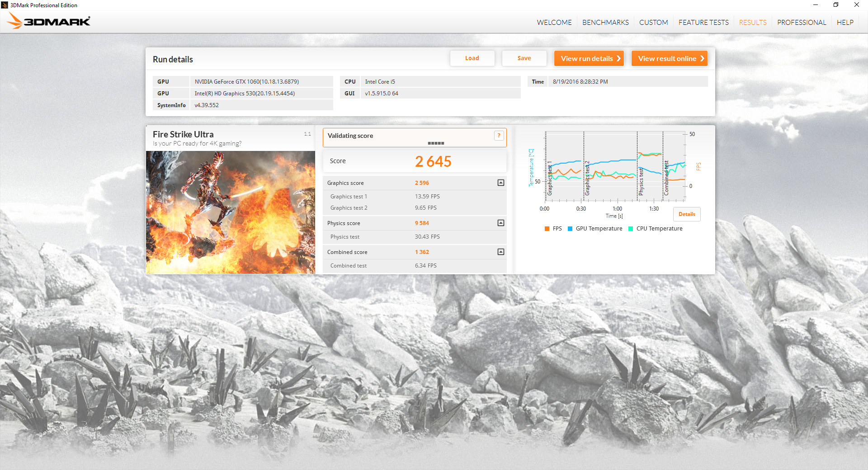Click the 3DMark logo in header
The width and height of the screenshot is (868, 470).
49,21
